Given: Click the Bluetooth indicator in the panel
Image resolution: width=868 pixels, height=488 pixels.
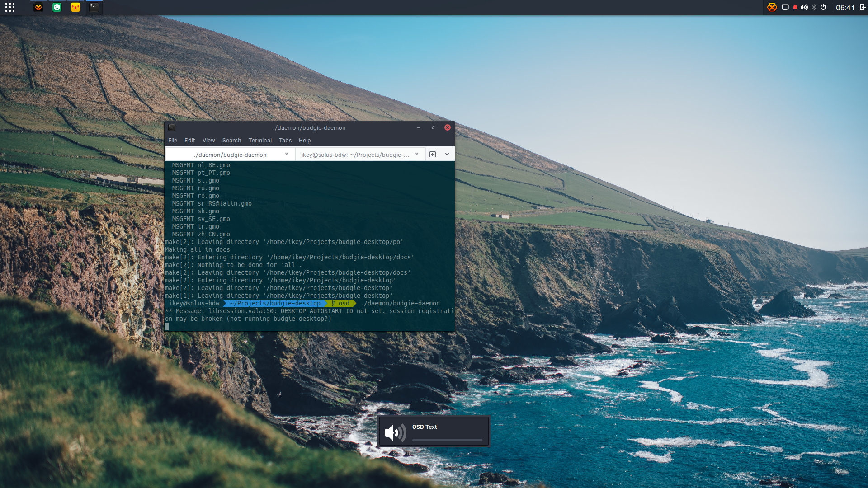Looking at the screenshot, I should pos(814,7).
